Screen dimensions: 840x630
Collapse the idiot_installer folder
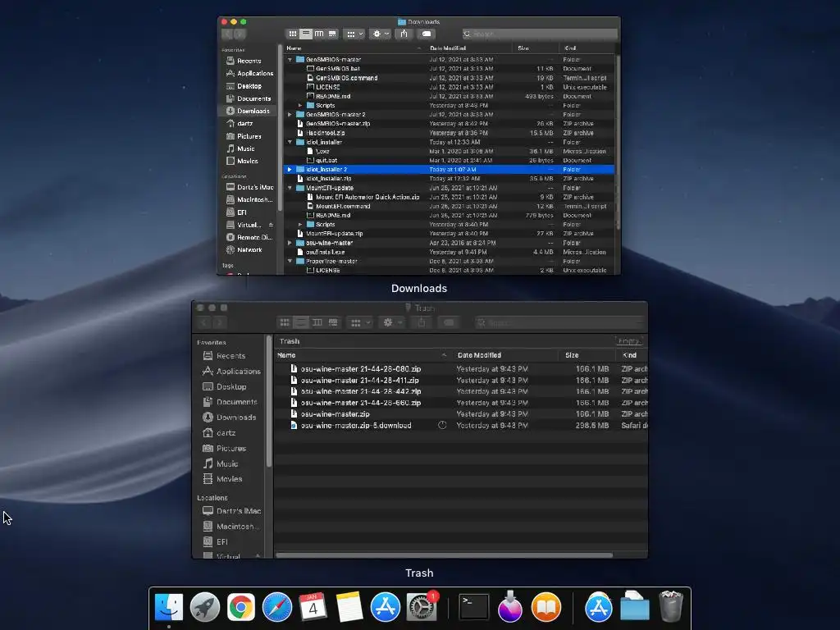(290, 142)
